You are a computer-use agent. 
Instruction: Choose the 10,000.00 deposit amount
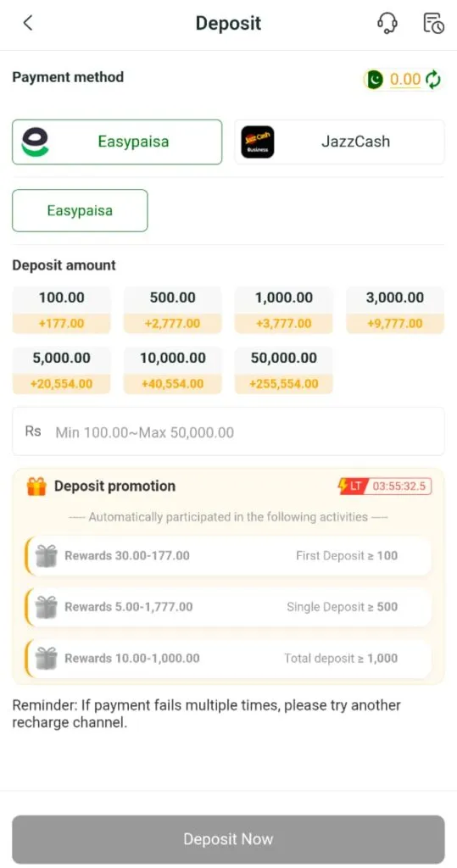(x=173, y=370)
